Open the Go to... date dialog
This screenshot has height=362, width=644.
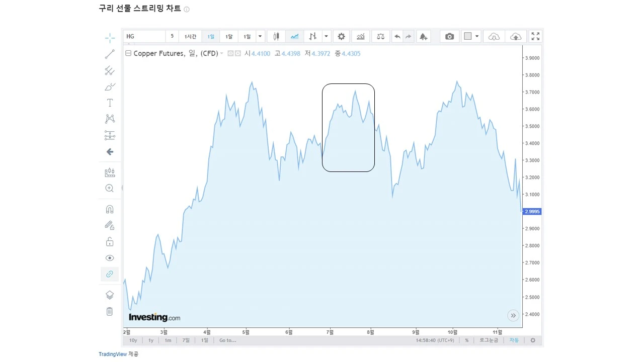click(227, 340)
